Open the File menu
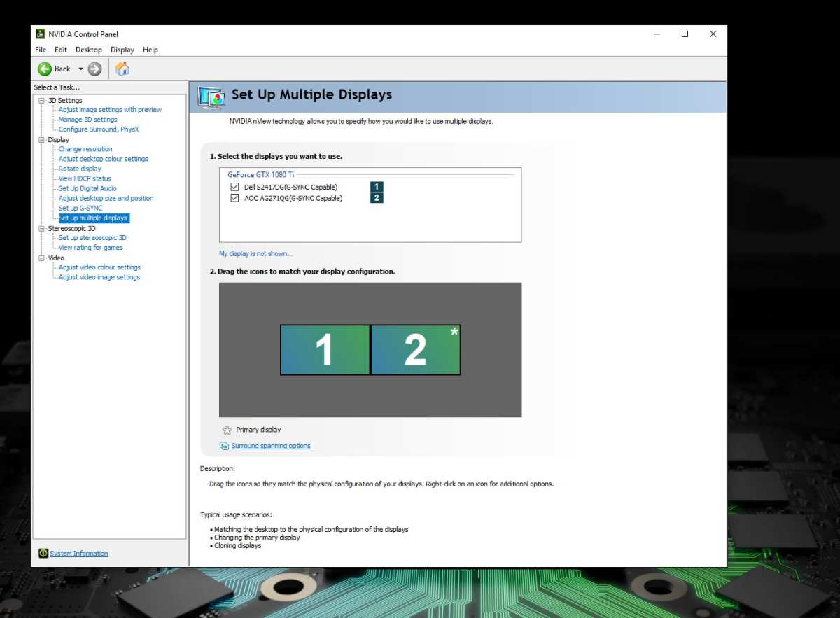 (41, 50)
